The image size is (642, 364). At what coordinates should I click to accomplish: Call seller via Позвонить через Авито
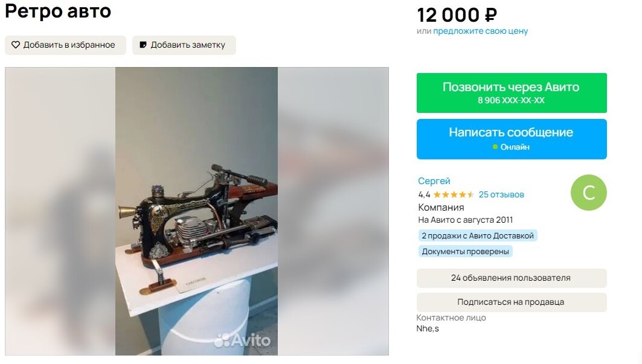[512, 93]
